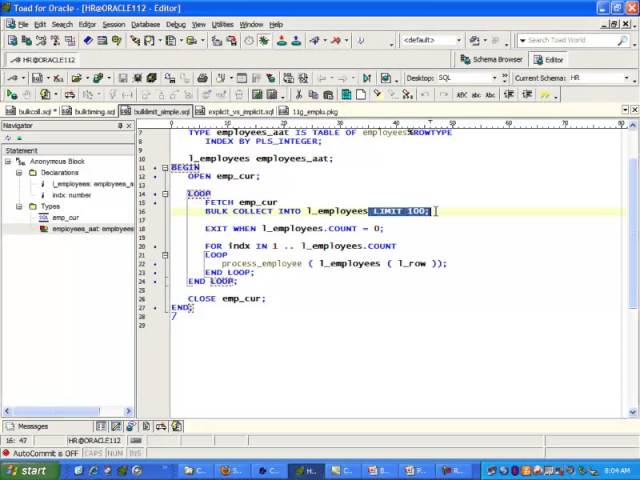Click the refresh icon in the Navigator panel
The image size is (640, 480).
click(x=8, y=138)
